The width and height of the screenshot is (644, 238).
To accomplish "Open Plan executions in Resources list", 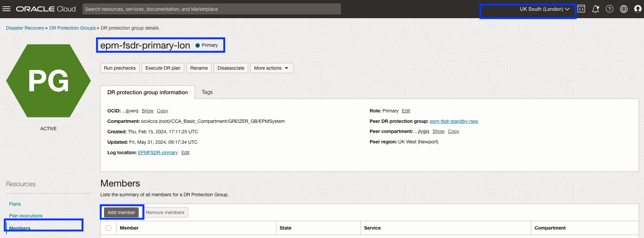I will pyautogui.click(x=26, y=216).
